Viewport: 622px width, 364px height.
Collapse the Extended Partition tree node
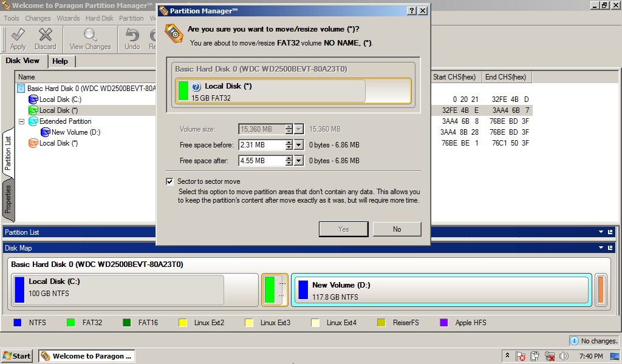22,121
